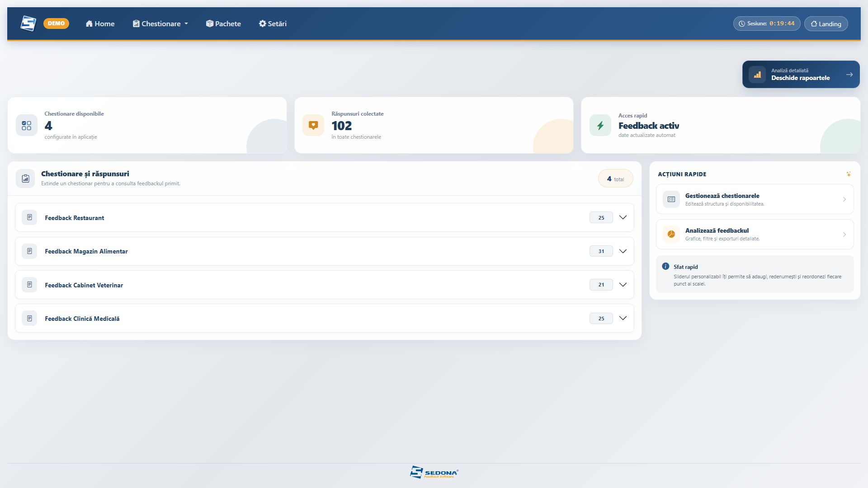
Task: Click the bar chart icon in Deschide rapoartele
Action: [x=757, y=75]
